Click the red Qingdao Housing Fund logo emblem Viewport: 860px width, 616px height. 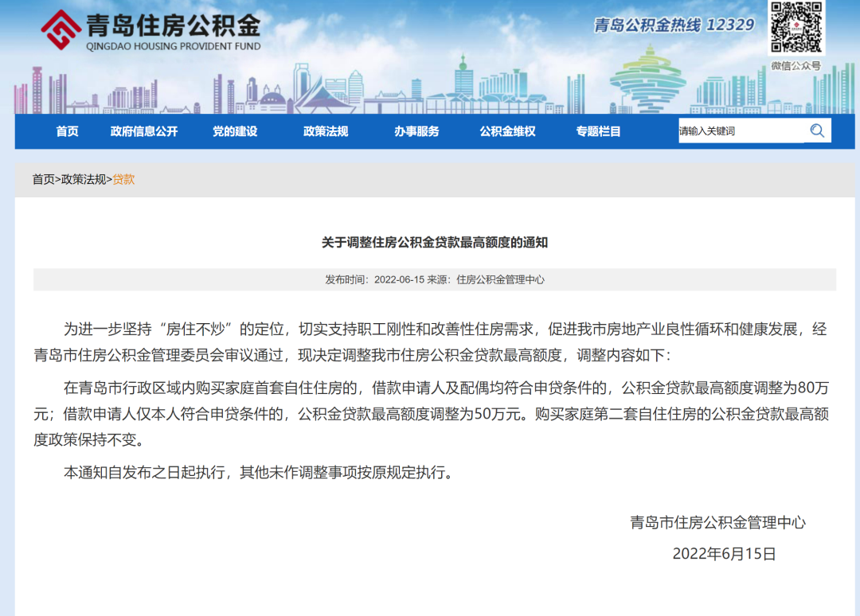pos(61,29)
